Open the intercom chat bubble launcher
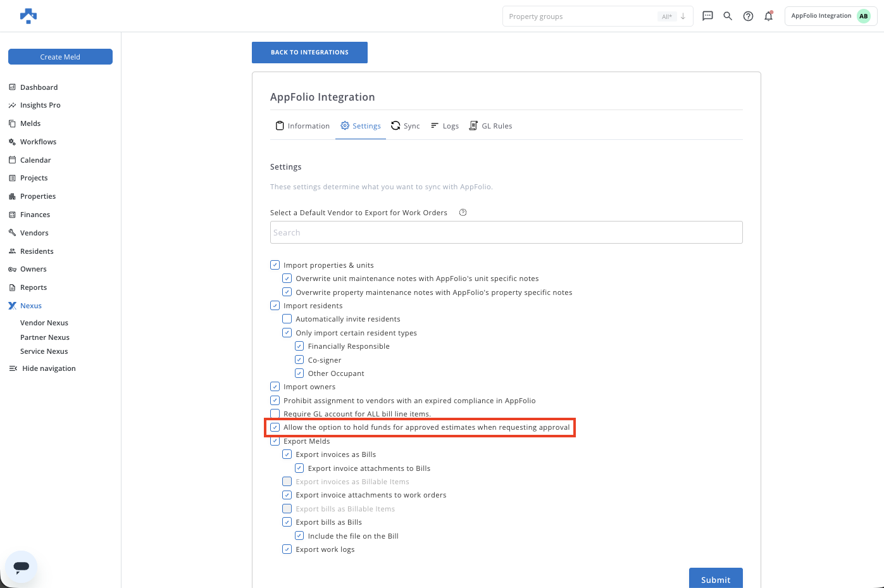This screenshot has width=884, height=588. coord(21,566)
